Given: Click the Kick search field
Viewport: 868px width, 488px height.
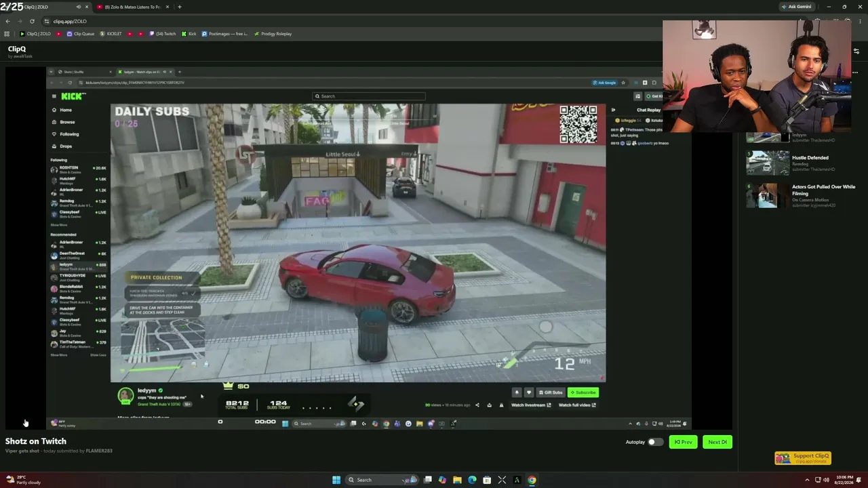Looking at the screenshot, I should pyautogui.click(x=369, y=96).
